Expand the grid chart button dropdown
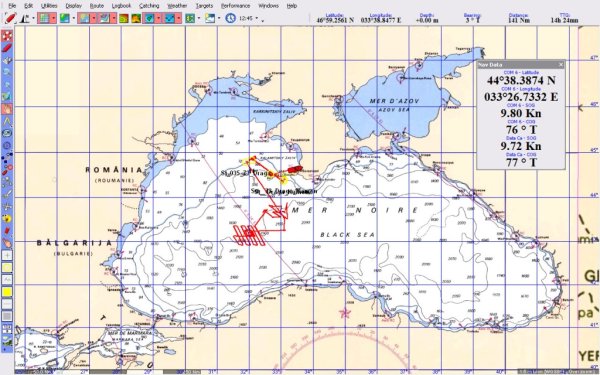Viewport: 600px width, 375px height. click(x=54, y=18)
